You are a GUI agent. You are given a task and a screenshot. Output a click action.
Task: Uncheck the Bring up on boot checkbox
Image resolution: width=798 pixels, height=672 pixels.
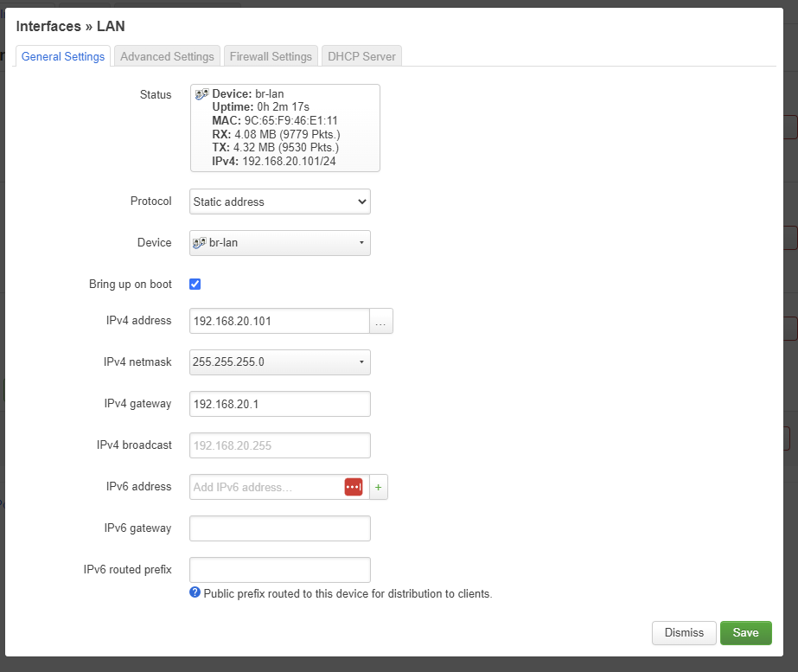[195, 284]
